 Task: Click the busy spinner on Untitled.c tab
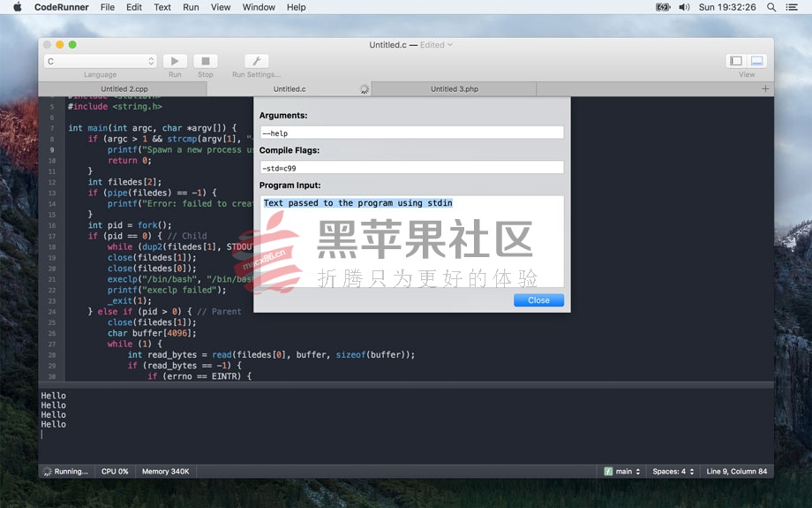[x=365, y=89]
